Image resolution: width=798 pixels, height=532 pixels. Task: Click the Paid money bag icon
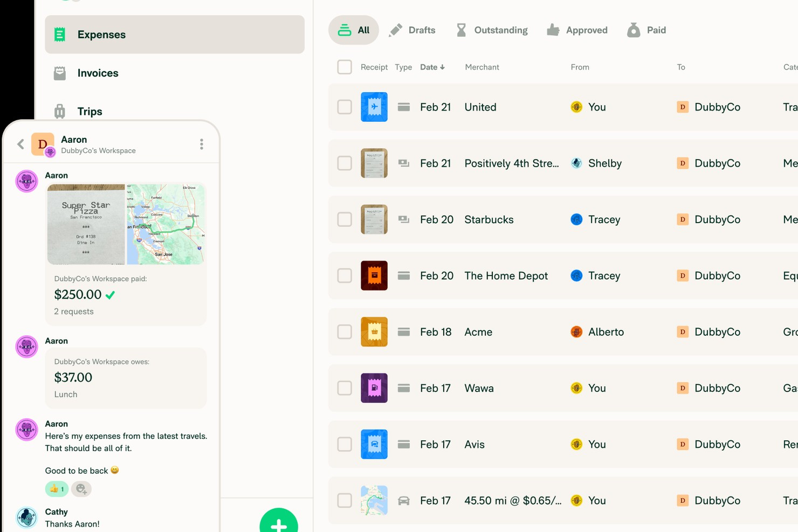634,30
